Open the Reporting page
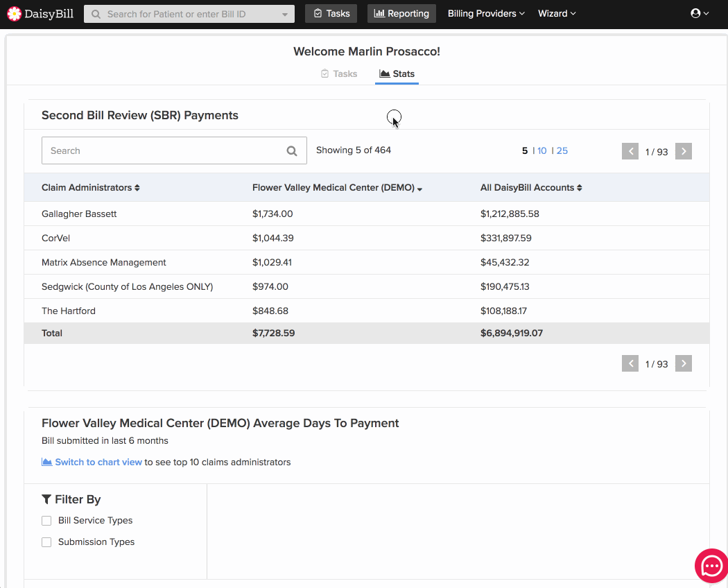Screen dimensions: 728x588 tap(401, 13)
